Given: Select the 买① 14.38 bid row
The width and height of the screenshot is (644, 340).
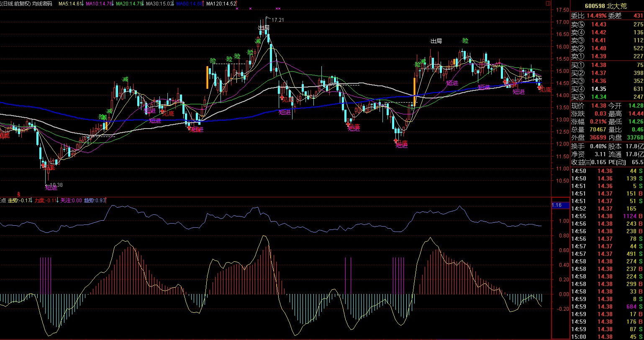Looking at the screenshot, I should (x=607, y=65).
